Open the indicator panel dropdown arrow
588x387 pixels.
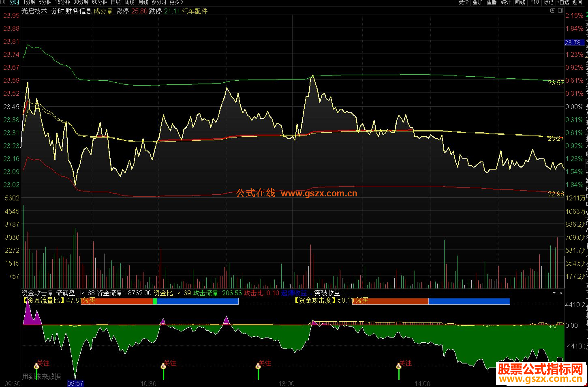(554, 293)
